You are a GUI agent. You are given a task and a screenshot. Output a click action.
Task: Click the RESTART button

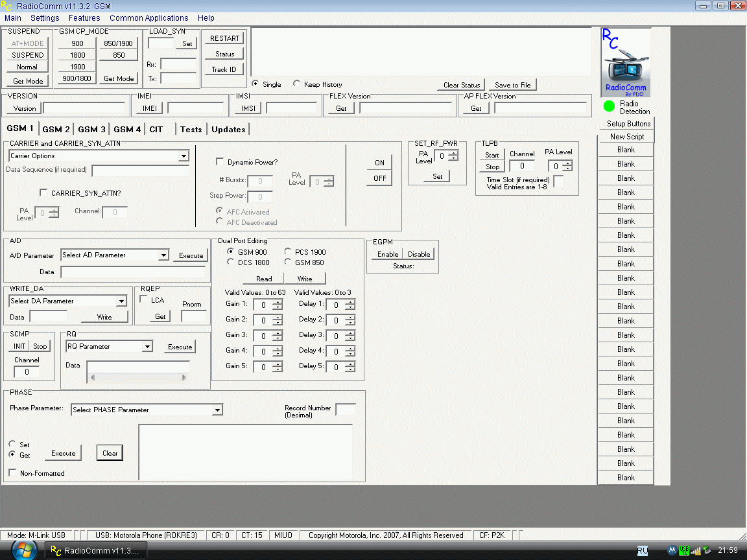[224, 39]
